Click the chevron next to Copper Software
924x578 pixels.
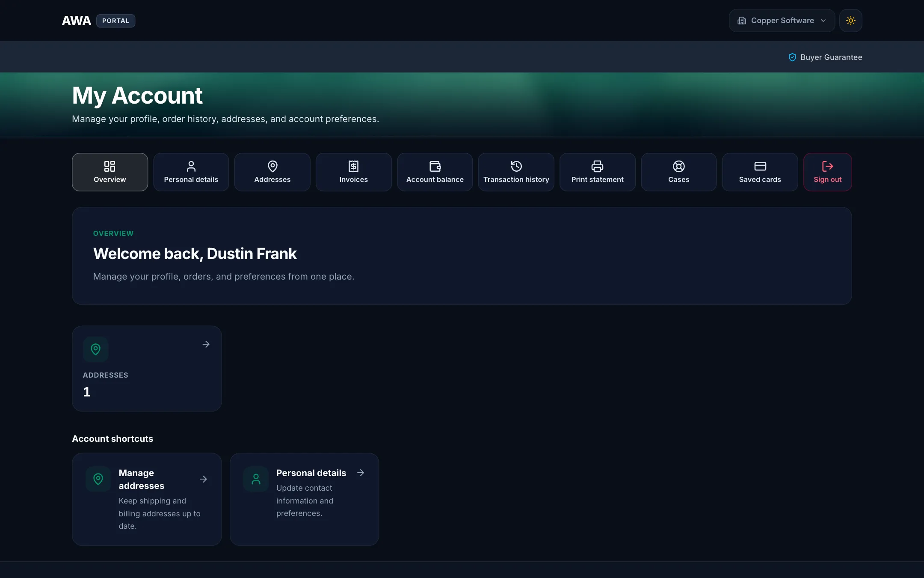(x=823, y=21)
